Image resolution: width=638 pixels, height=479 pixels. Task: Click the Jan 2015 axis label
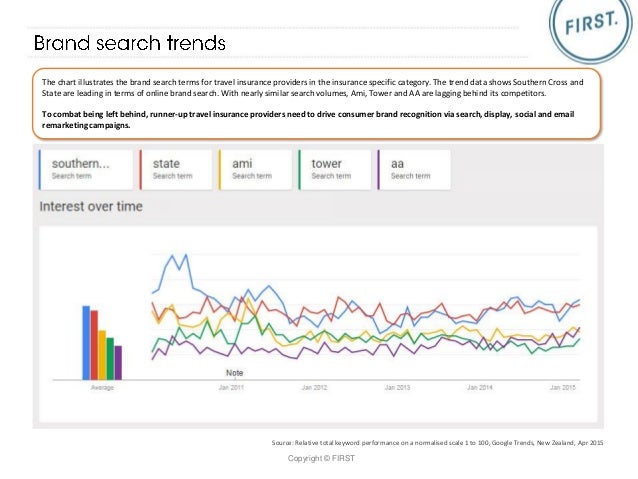pos(563,387)
